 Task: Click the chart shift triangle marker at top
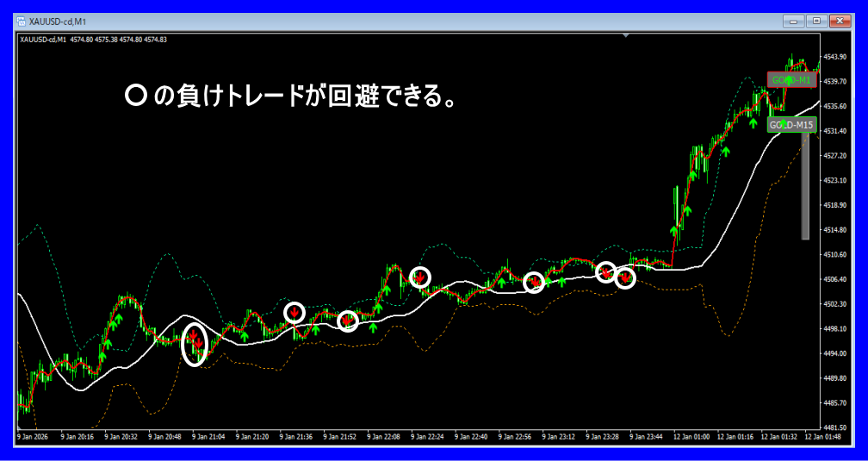point(627,36)
